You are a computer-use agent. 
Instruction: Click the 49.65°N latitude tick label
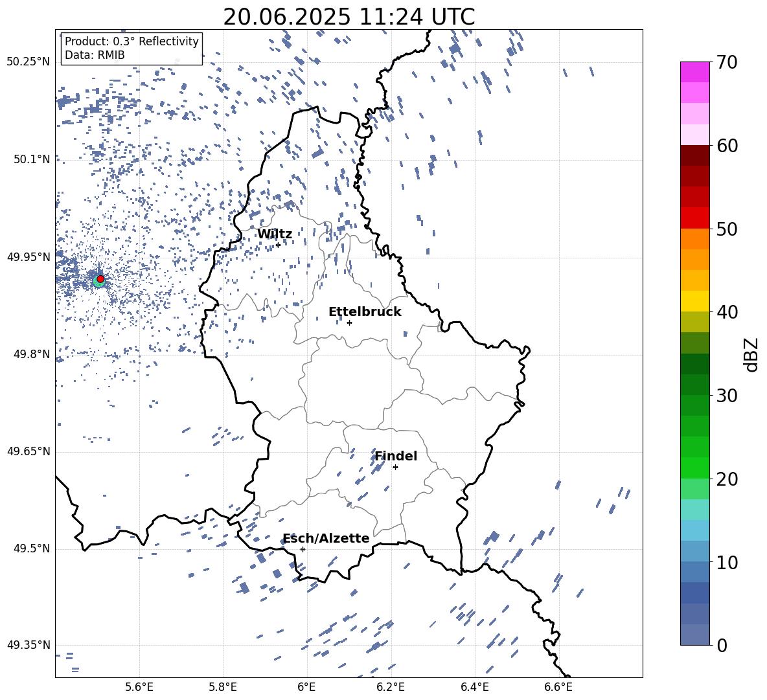(29, 451)
